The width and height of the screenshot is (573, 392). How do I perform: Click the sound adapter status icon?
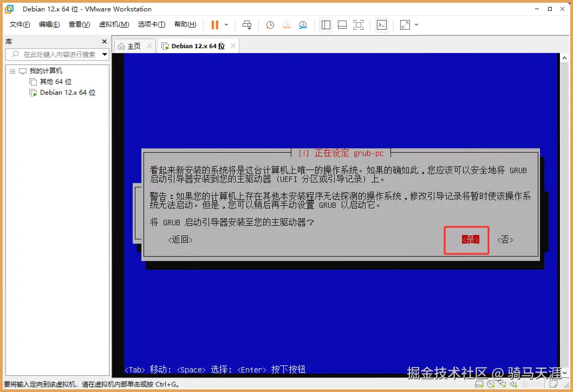click(x=514, y=384)
